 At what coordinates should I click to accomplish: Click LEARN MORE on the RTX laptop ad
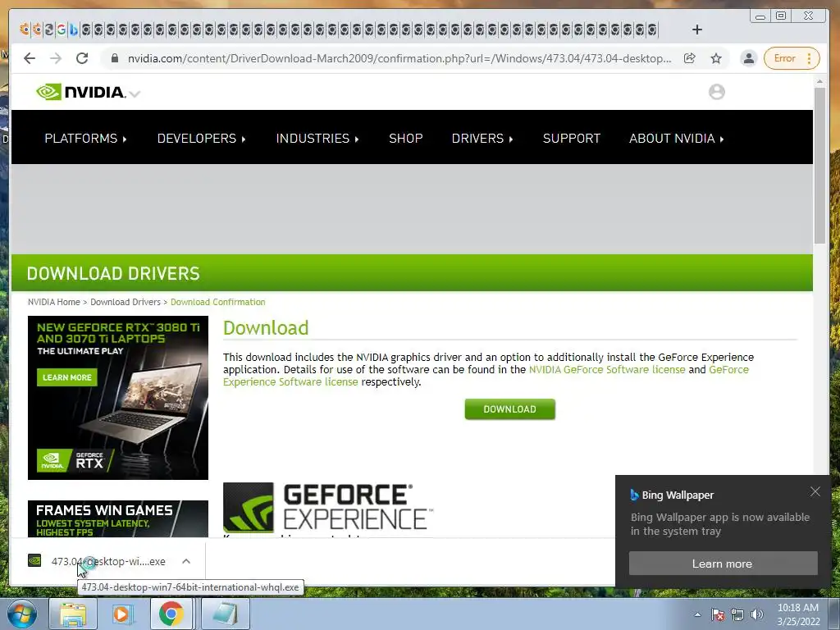67,377
